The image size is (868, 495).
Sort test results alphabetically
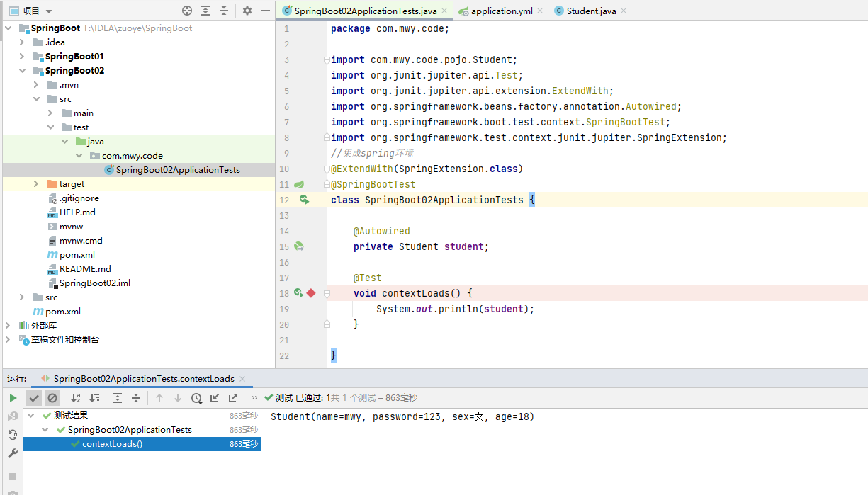coord(76,397)
